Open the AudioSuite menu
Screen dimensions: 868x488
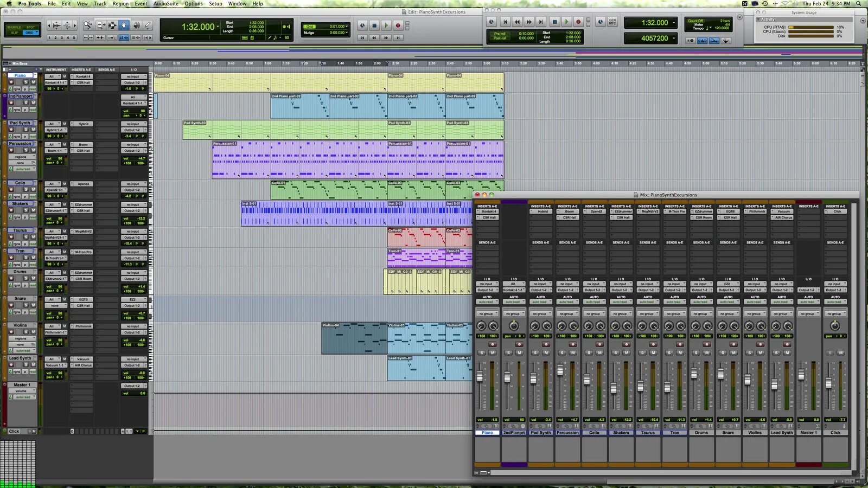click(x=166, y=3)
